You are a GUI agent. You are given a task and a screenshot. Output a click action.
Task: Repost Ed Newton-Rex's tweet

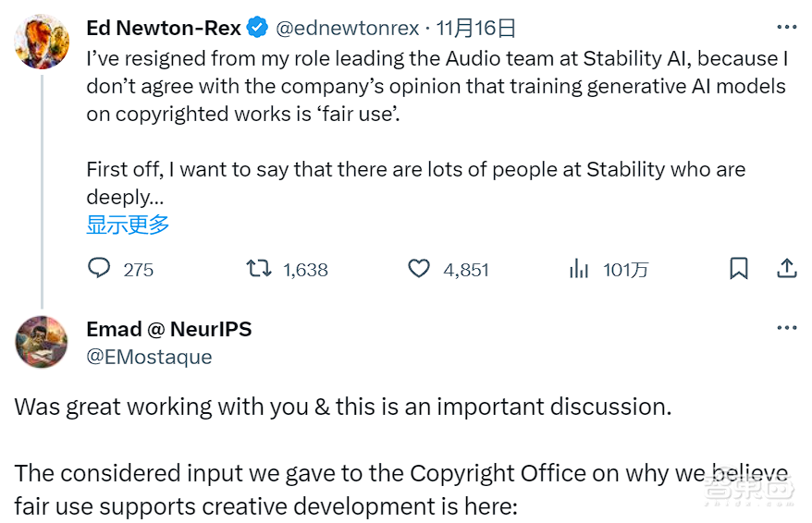[x=258, y=269]
